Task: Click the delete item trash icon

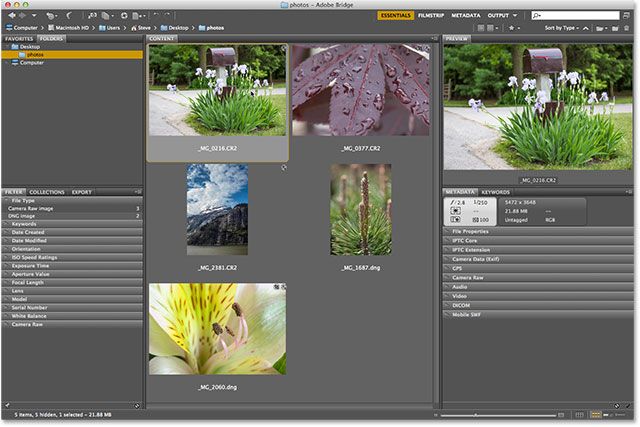Action: [627, 29]
